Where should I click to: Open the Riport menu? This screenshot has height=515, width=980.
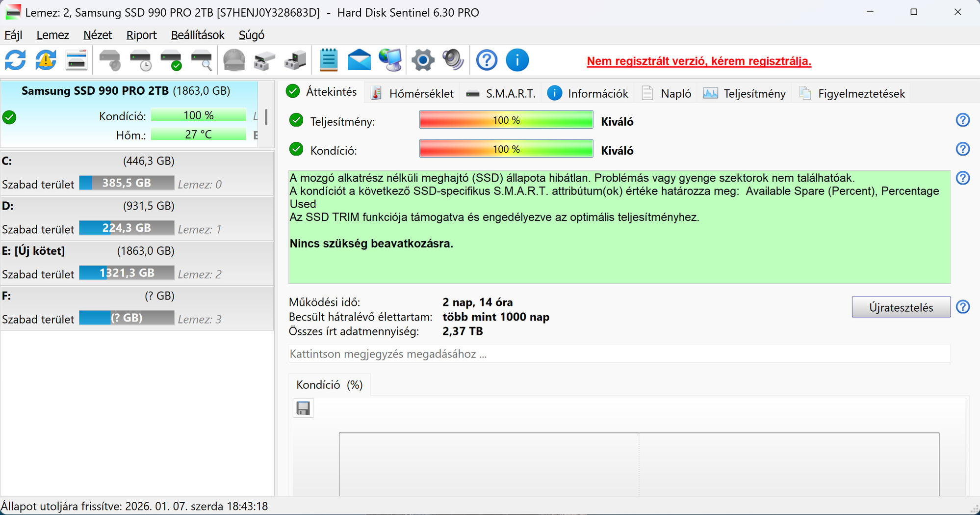pos(141,35)
